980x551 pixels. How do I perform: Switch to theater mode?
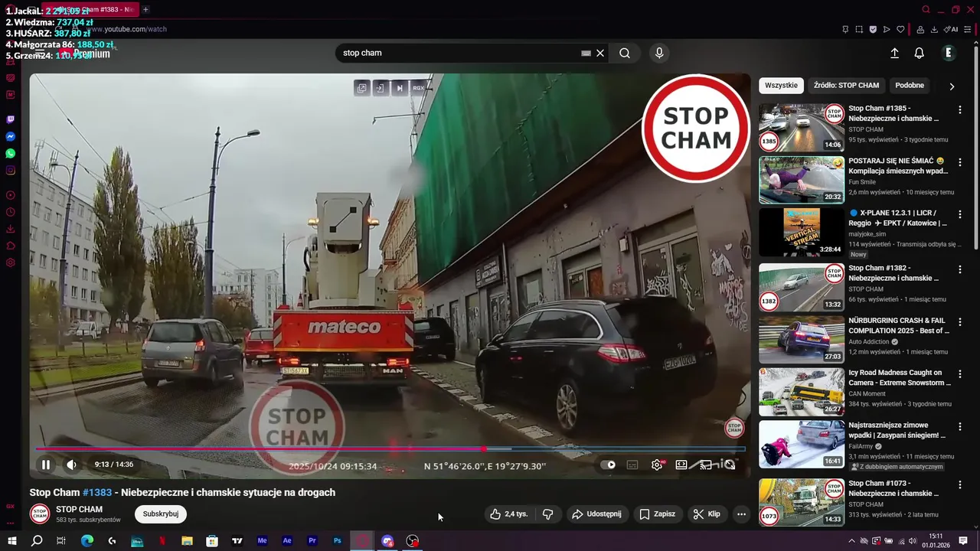pos(681,465)
